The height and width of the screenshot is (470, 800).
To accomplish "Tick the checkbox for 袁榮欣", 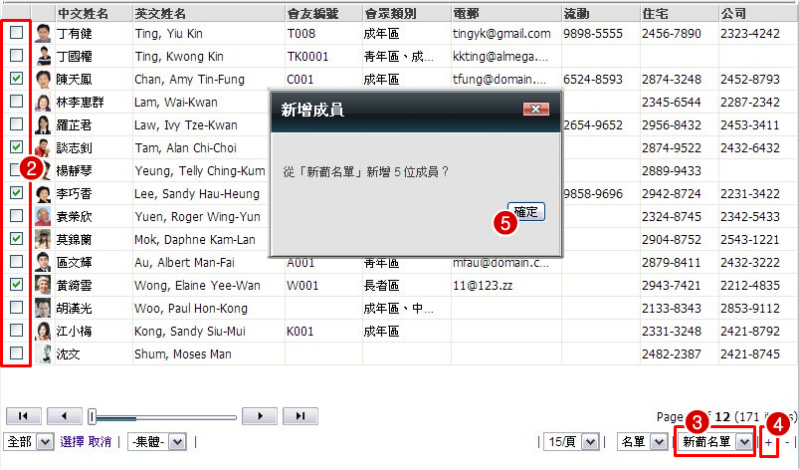I will (16, 215).
